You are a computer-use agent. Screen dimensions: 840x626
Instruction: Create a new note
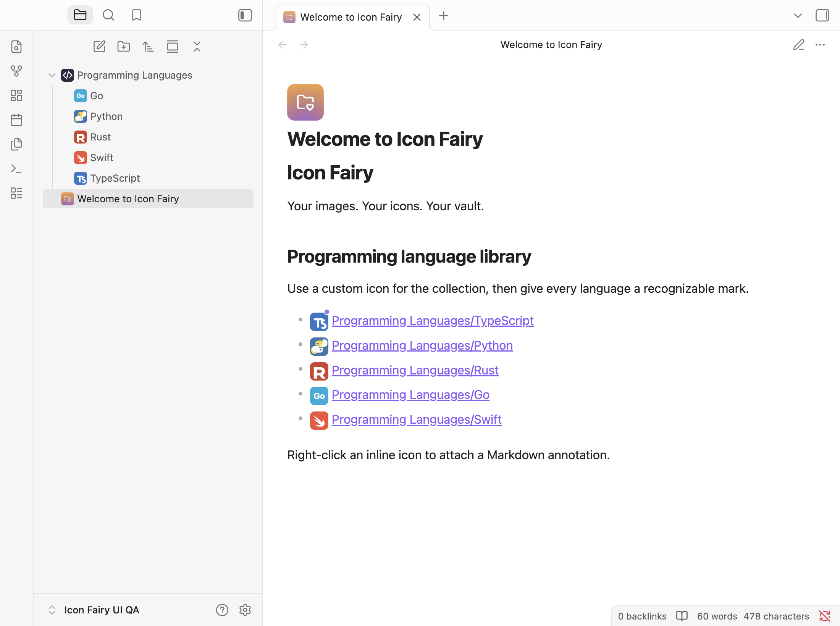pos(99,47)
